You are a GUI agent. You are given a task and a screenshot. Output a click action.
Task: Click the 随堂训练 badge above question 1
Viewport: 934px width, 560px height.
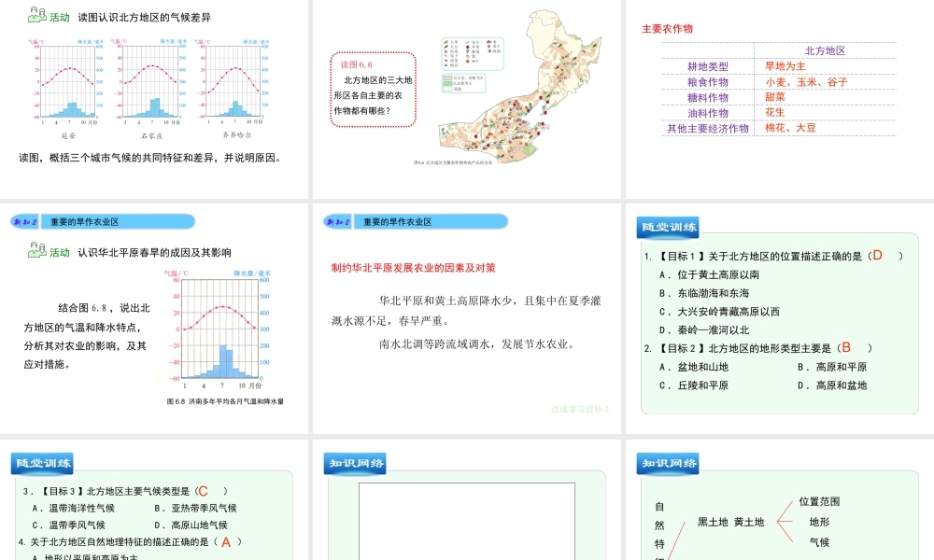coord(668,227)
